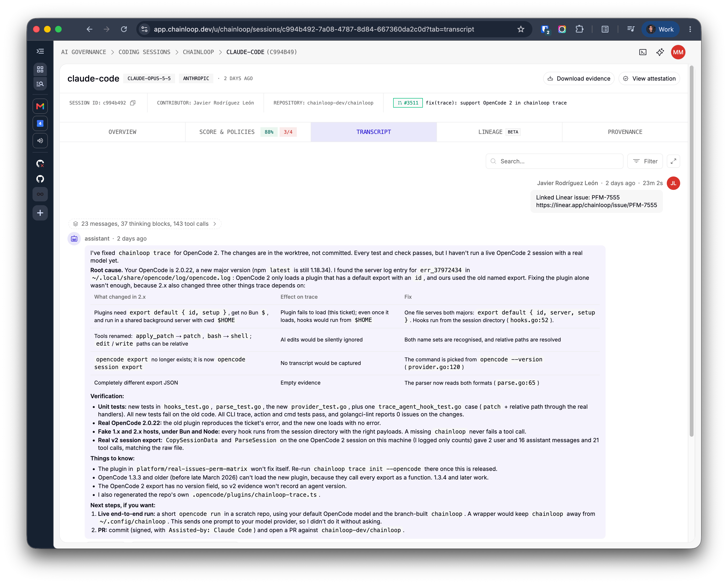Click the infinity loop sidebar icon
Viewport: 728px width, 584px height.
(40, 194)
